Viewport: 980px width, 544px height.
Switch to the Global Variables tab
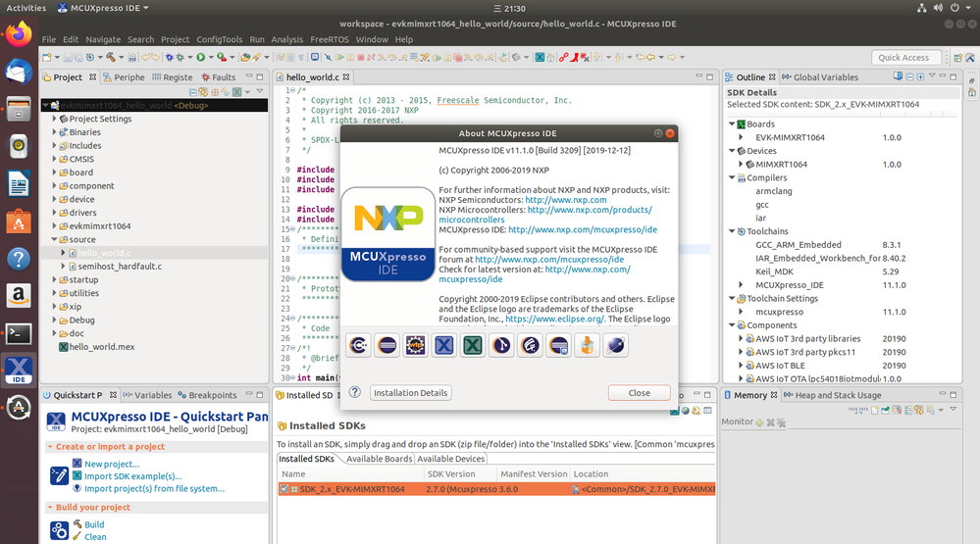pyautogui.click(x=820, y=77)
